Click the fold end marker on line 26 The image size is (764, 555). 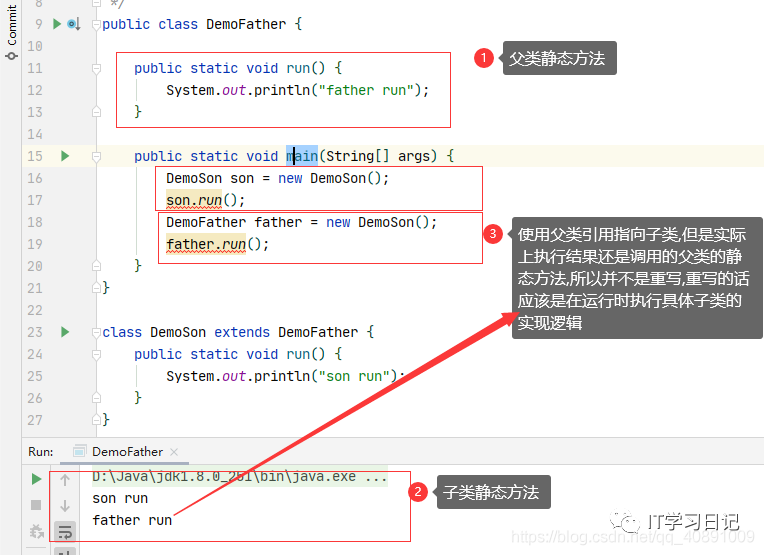click(96, 398)
